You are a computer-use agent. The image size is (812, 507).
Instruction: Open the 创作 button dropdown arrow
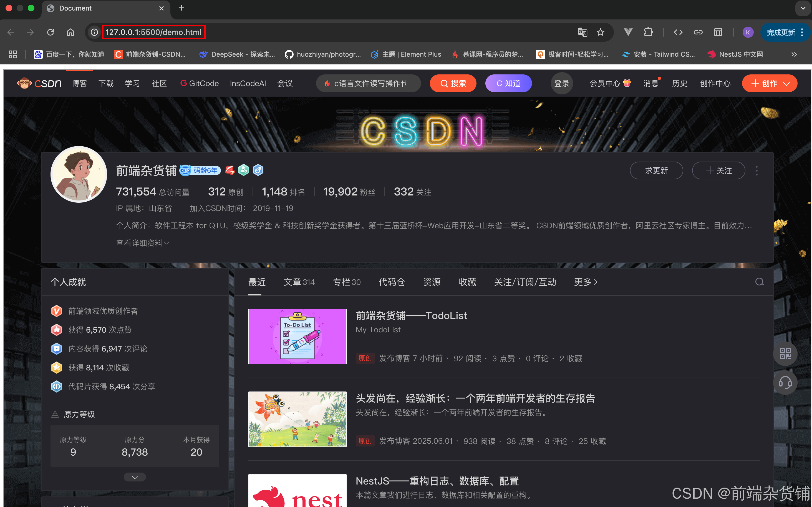[786, 84]
